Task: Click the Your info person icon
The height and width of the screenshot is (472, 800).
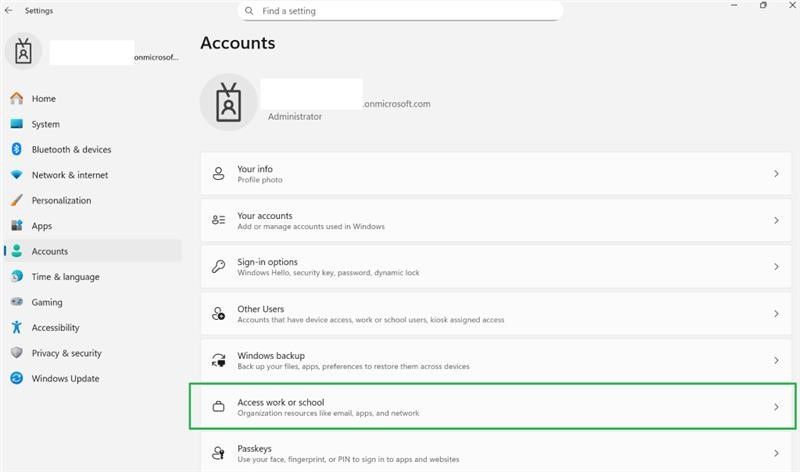Action: click(218, 173)
